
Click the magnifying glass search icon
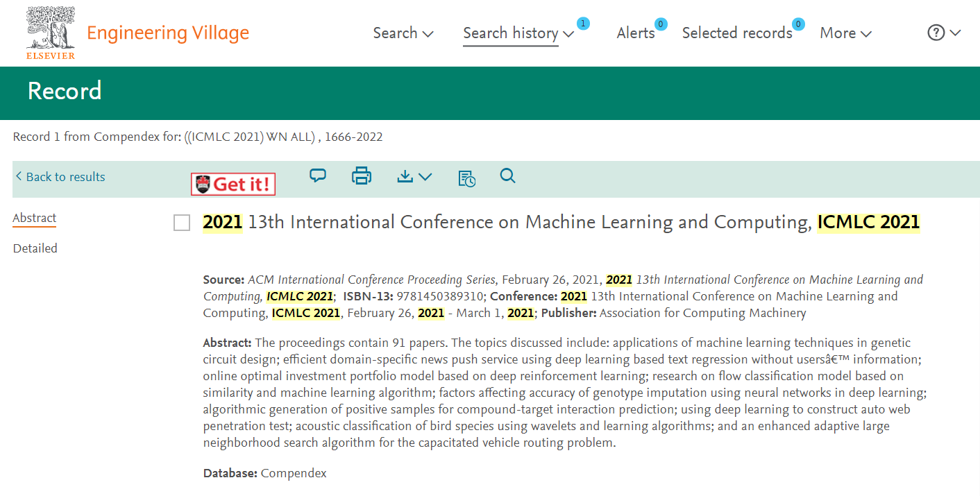[508, 176]
